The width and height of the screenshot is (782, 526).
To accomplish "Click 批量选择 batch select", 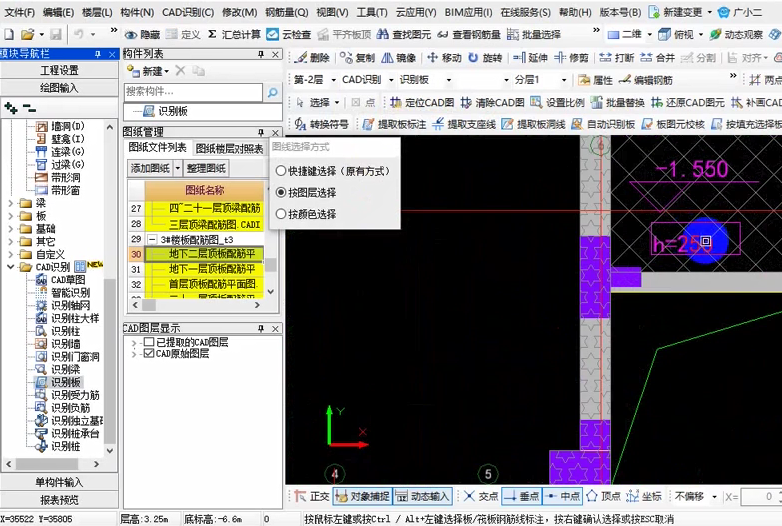I will click(534, 34).
